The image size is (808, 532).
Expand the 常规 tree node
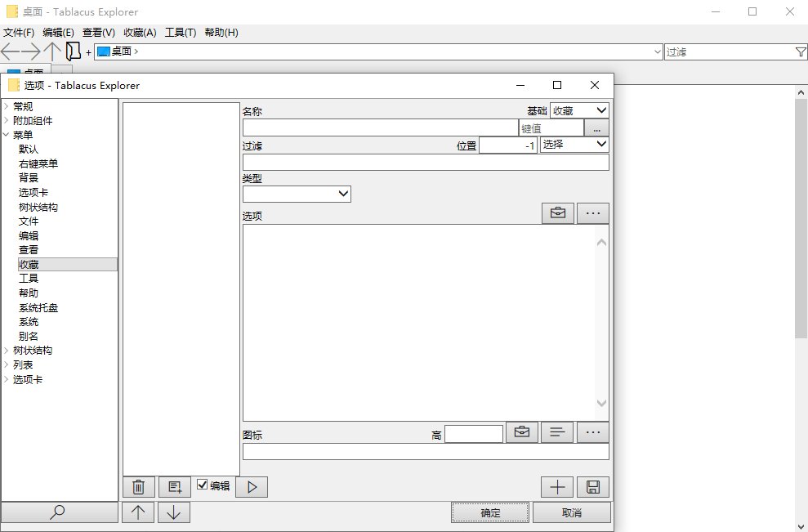(7, 106)
